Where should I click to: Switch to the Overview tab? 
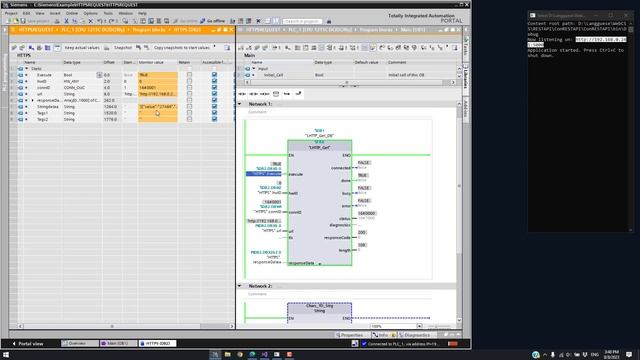point(80,344)
